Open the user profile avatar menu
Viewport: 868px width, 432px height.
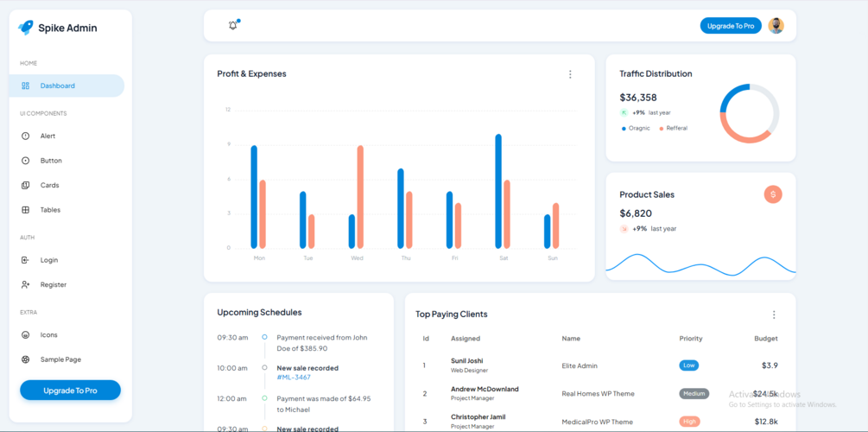click(x=776, y=26)
